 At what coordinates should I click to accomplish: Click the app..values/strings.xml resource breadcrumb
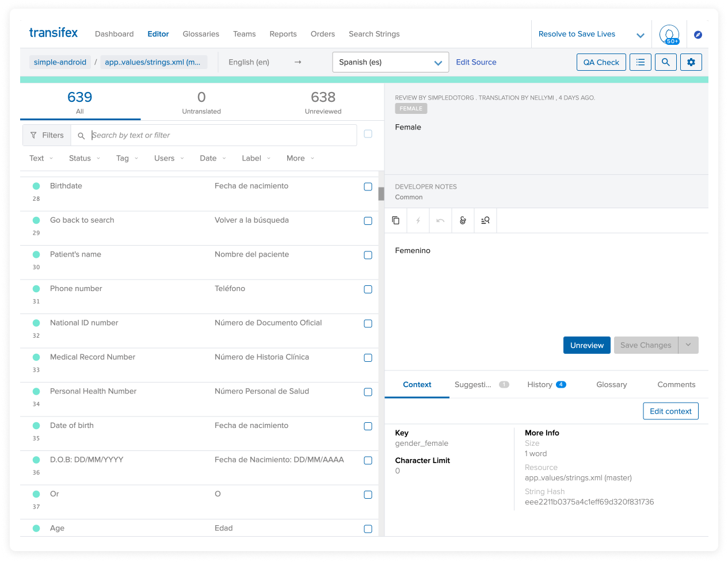click(x=153, y=62)
